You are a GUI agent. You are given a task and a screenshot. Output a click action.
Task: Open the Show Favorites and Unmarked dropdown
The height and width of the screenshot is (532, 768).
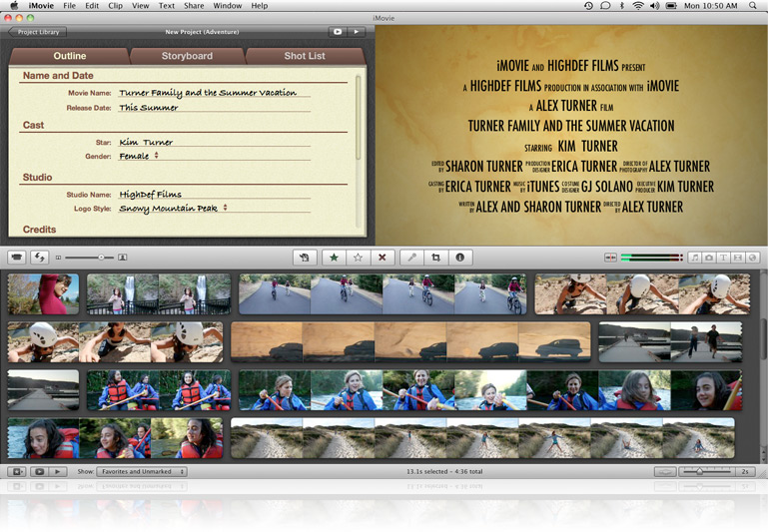(142, 471)
